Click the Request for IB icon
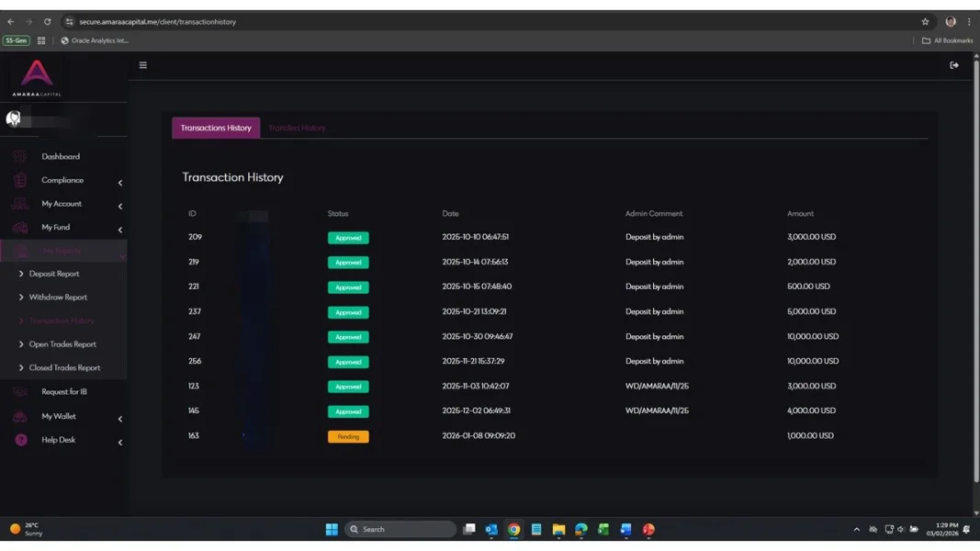980x551 pixels. 20,392
